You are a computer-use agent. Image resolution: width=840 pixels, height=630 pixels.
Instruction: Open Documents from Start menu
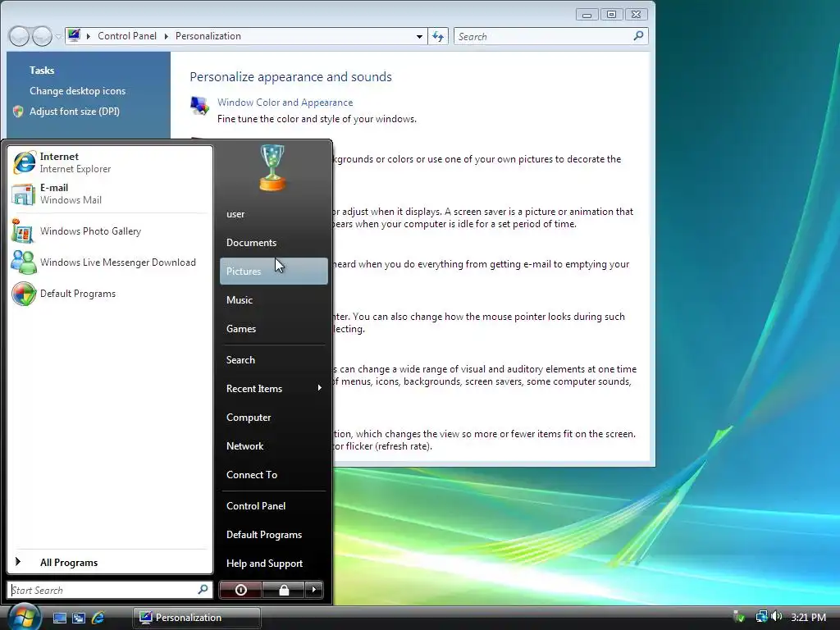[x=273, y=243]
